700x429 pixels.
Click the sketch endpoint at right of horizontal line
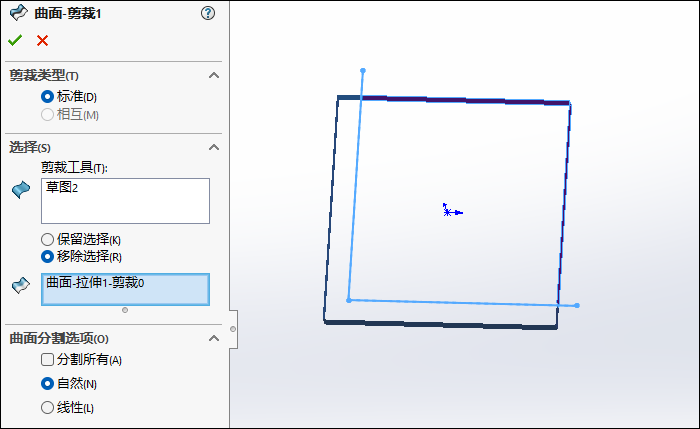click(x=577, y=305)
